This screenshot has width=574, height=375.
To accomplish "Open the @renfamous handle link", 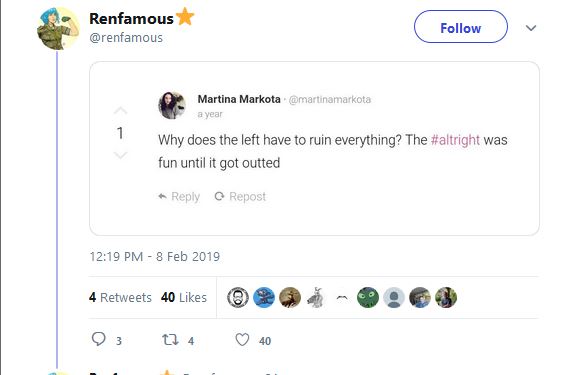I will 126,38.
